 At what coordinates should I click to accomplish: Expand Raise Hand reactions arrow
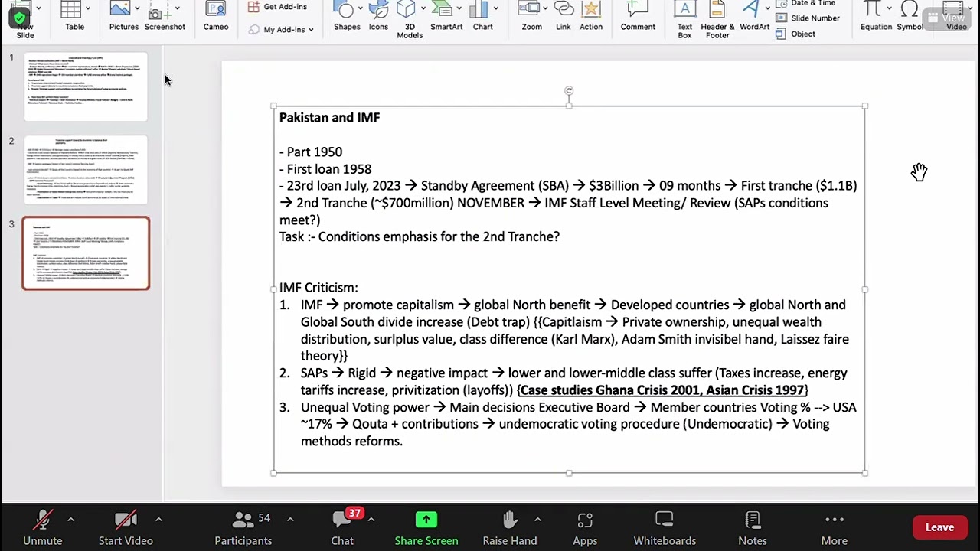point(537,520)
